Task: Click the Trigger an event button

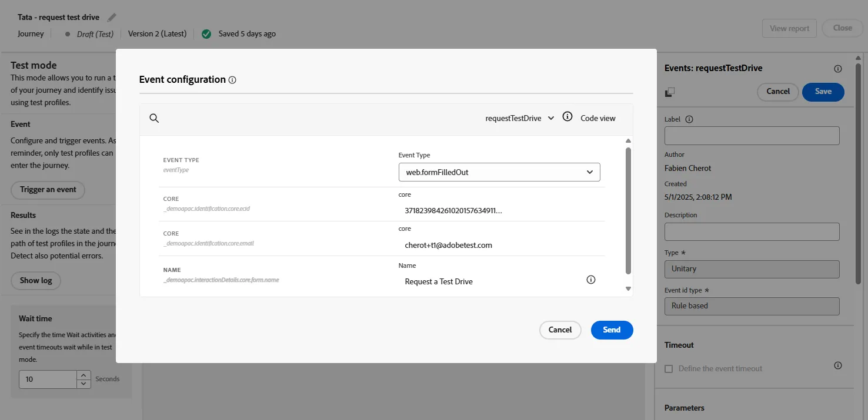Action: [48, 190]
